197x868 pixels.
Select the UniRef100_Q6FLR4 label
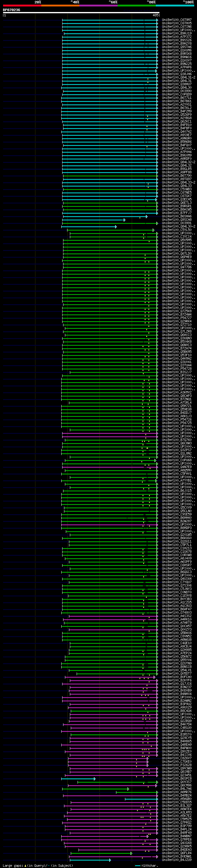click(x=176, y=853)
